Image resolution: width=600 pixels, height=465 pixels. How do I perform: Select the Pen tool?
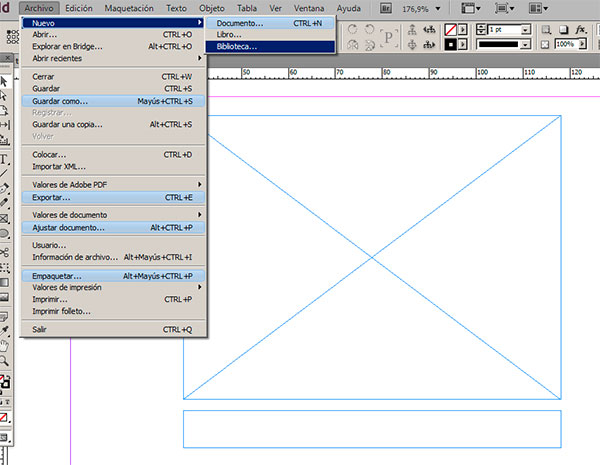(x=4, y=188)
